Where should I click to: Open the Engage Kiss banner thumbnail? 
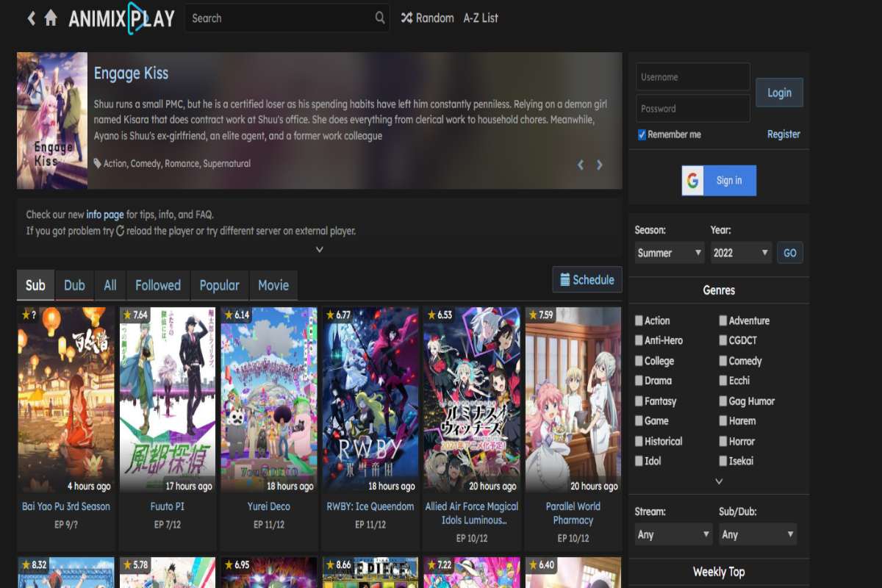pos(52,121)
